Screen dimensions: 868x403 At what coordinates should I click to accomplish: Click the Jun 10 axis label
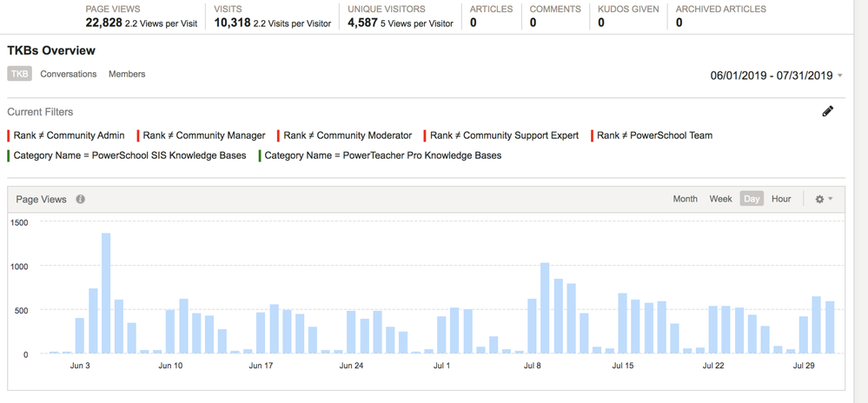[x=170, y=366]
